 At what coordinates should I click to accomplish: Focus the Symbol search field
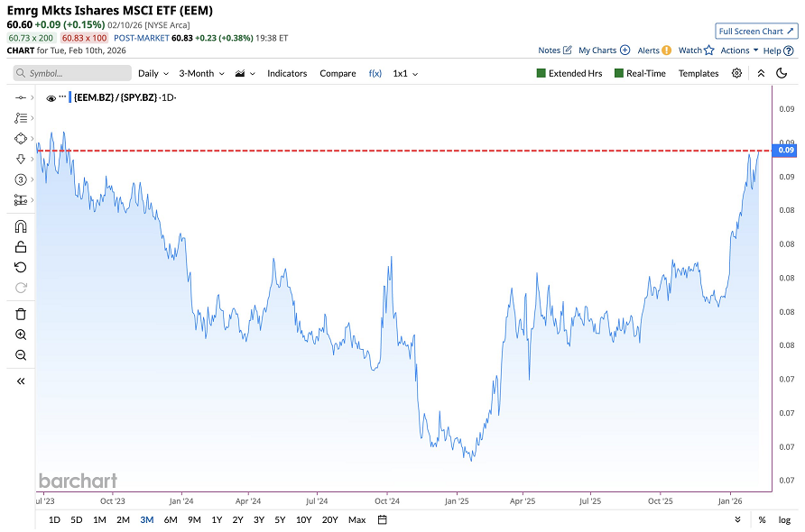tap(72, 73)
